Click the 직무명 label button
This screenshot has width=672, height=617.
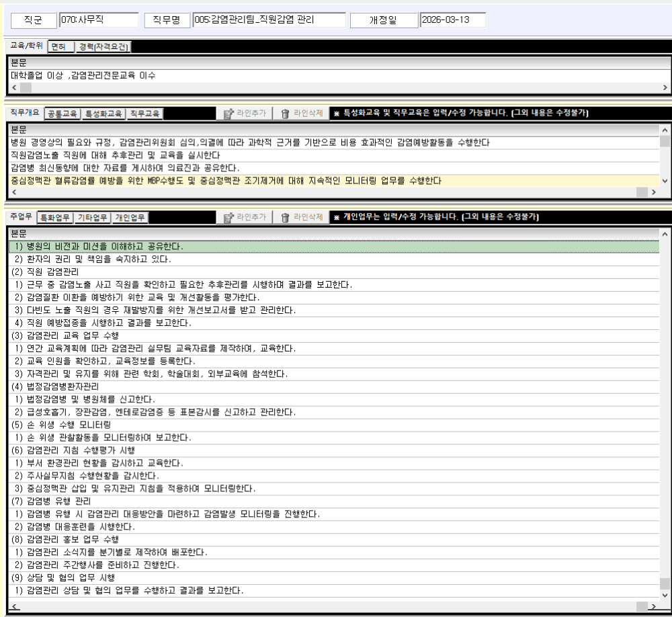167,20
